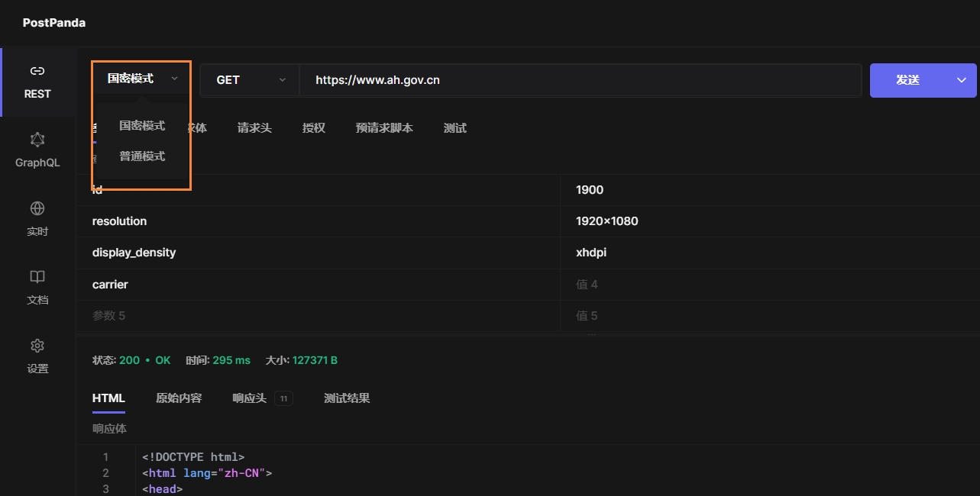Collapse the 国密模式 mode dropdown
Image resolution: width=980 pixels, height=496 pixels.
tap(141, 78)
